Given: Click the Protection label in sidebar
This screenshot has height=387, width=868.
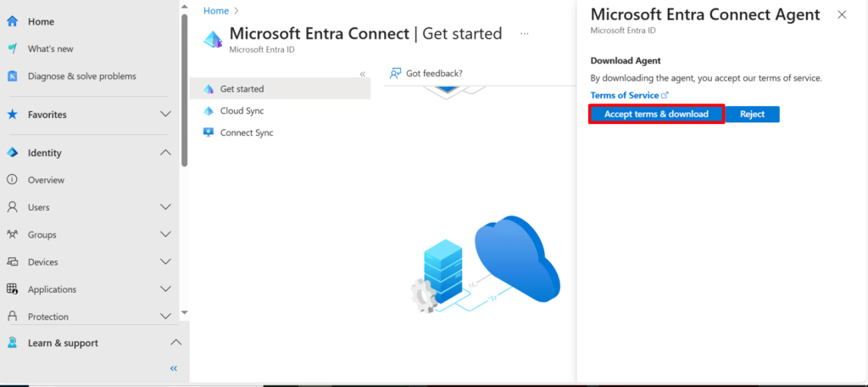Looking at the screenshot, I should tap(48, 317).
